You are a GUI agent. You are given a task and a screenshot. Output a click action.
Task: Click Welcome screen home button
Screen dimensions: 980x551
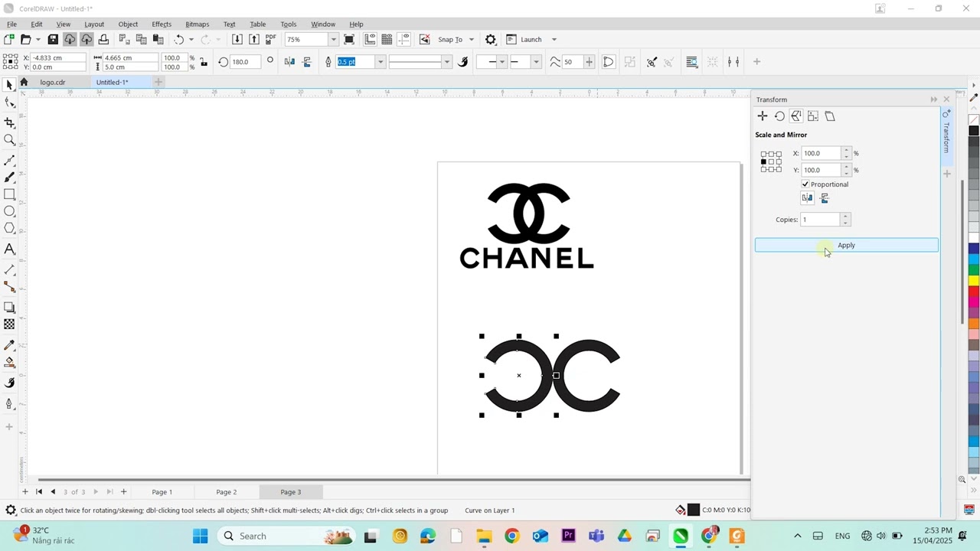(24, 82)
